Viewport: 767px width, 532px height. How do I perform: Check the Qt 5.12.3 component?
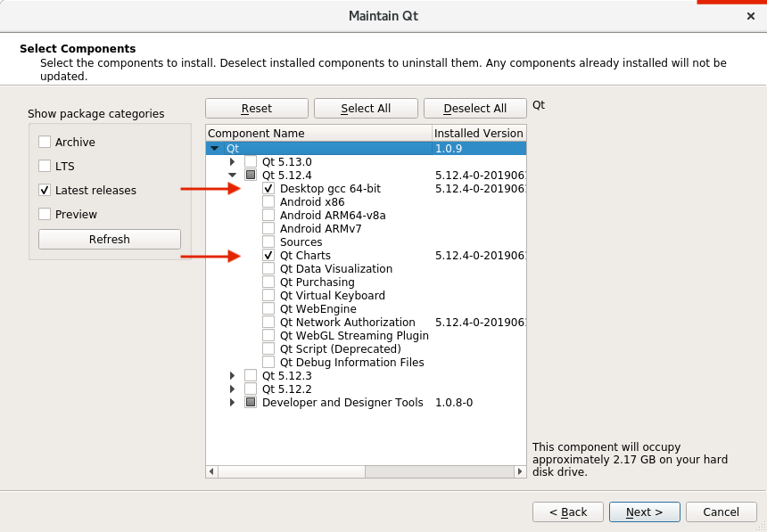point(251,375)
